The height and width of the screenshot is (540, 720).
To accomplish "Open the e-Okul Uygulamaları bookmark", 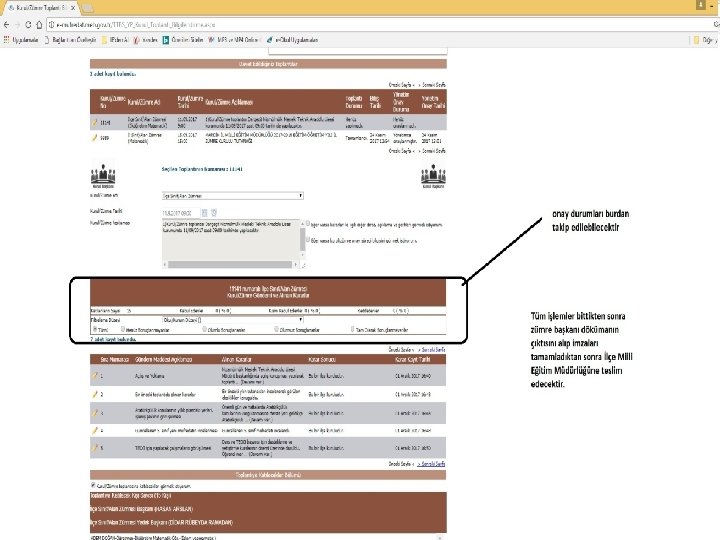I will 292,40.
